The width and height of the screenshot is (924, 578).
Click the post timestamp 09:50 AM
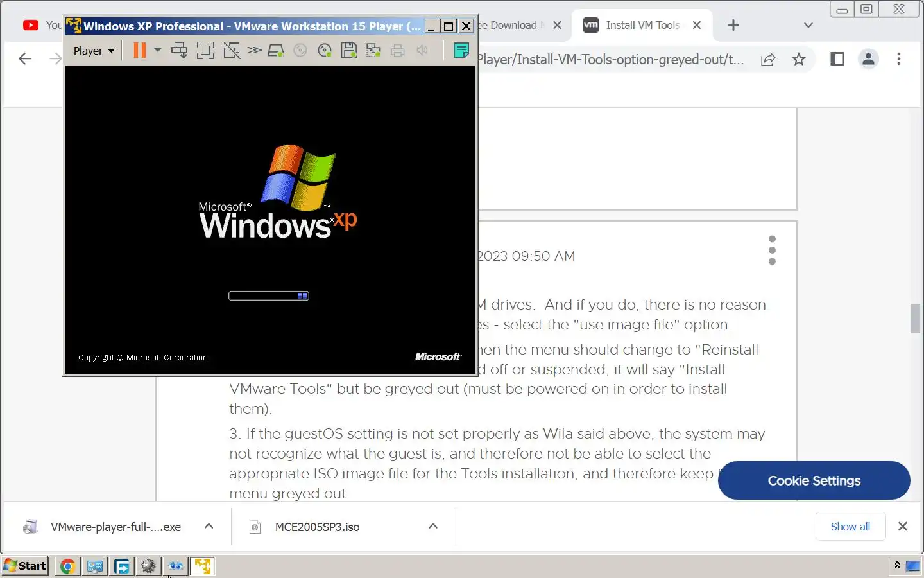coord(543,256)
